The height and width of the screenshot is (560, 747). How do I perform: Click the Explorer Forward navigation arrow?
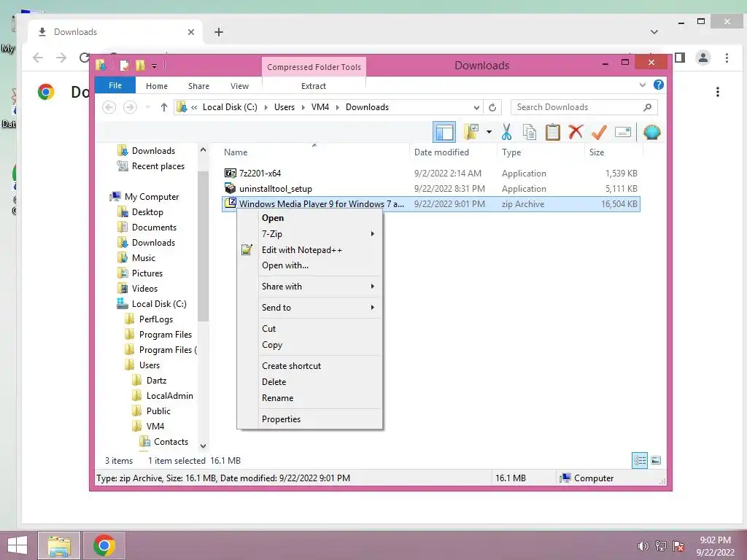pos(130,107)
